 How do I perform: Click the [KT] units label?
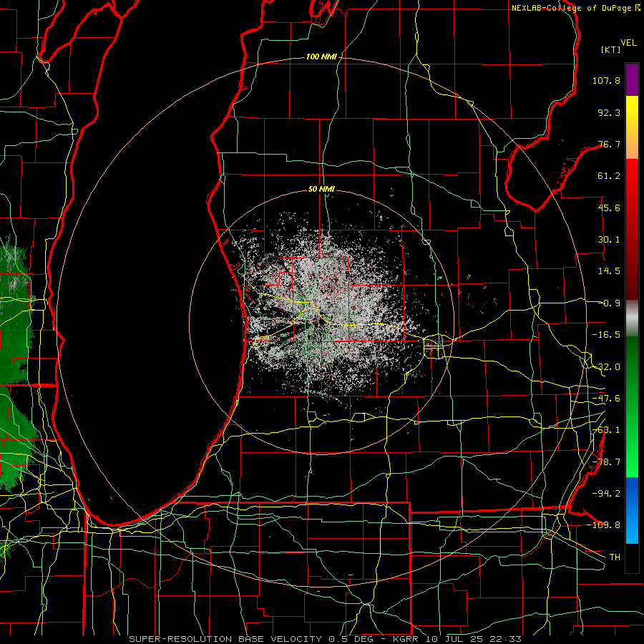click(x=611, y=49)
